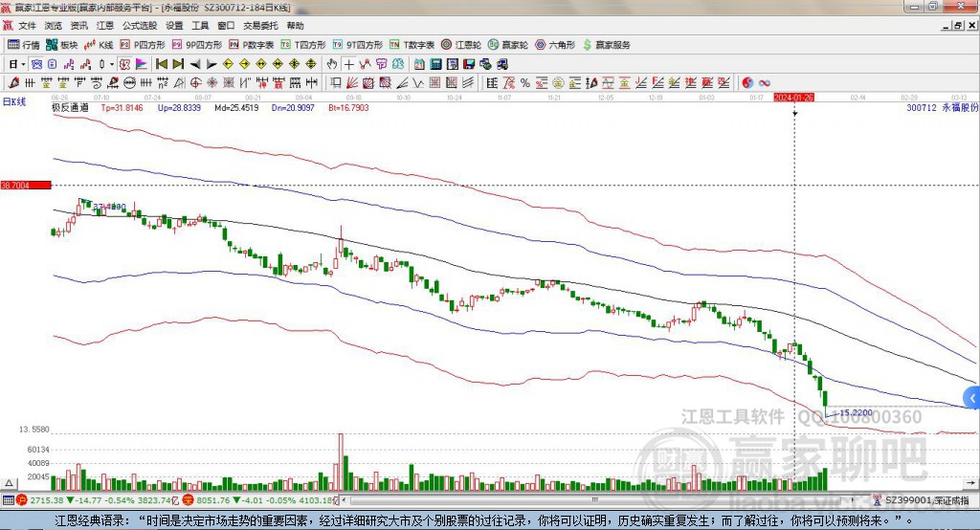980x530 pixels.
Task: Open the T四方形 tool
Action: [303, 45]
